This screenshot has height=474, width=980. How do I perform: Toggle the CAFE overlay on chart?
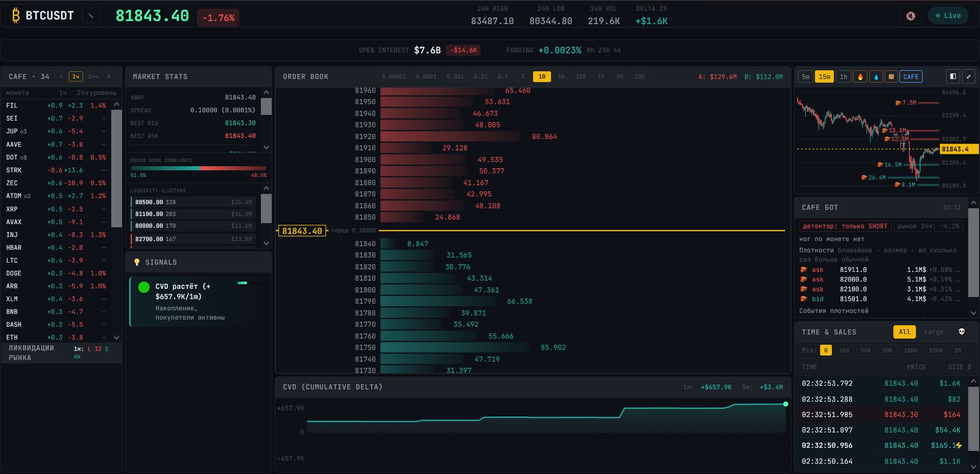pos(911,76)
